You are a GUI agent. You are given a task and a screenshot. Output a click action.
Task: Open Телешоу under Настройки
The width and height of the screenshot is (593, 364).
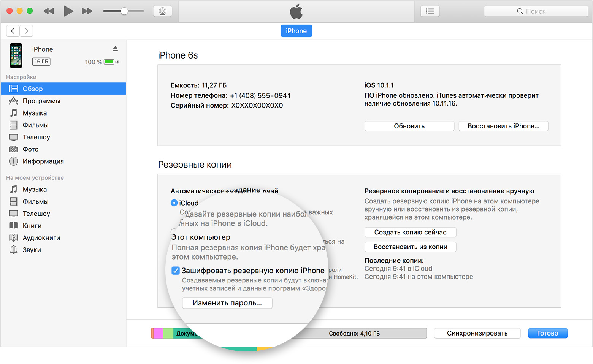point(63,137)
